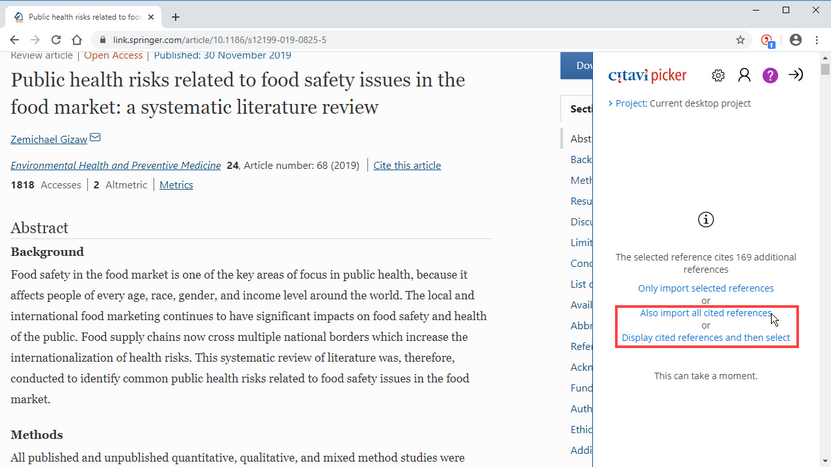This screenshot has height=467, width=831.
Task: Close the Public health risks tab
Action: (x=151, y=17)
